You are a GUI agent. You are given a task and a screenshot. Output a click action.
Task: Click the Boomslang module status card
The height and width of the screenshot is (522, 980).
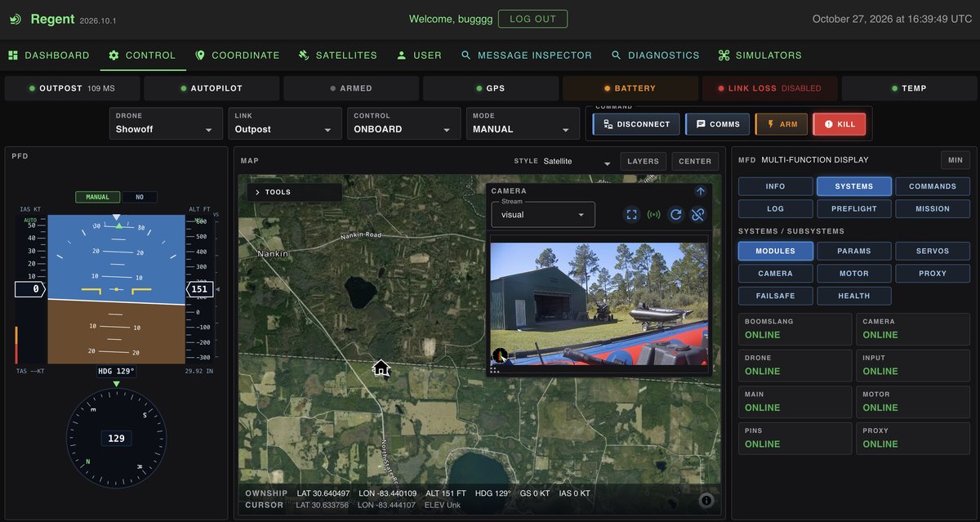[x=795, y=329]
